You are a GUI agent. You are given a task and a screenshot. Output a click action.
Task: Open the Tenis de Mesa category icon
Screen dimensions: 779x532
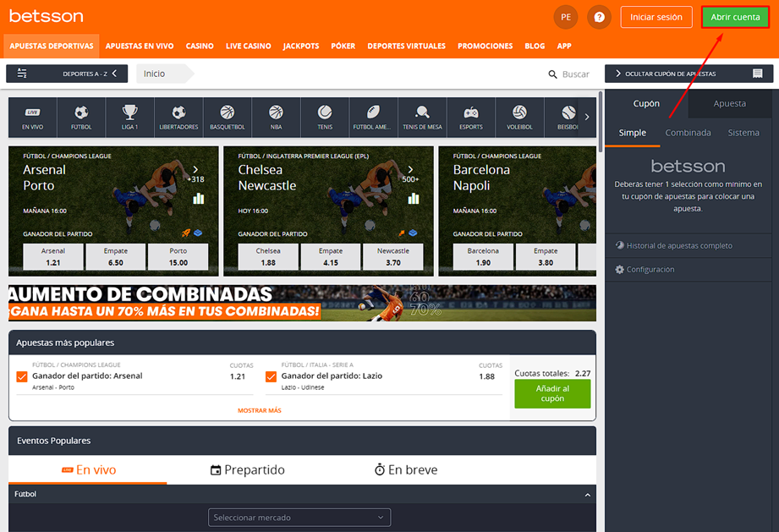pos(422,117)
